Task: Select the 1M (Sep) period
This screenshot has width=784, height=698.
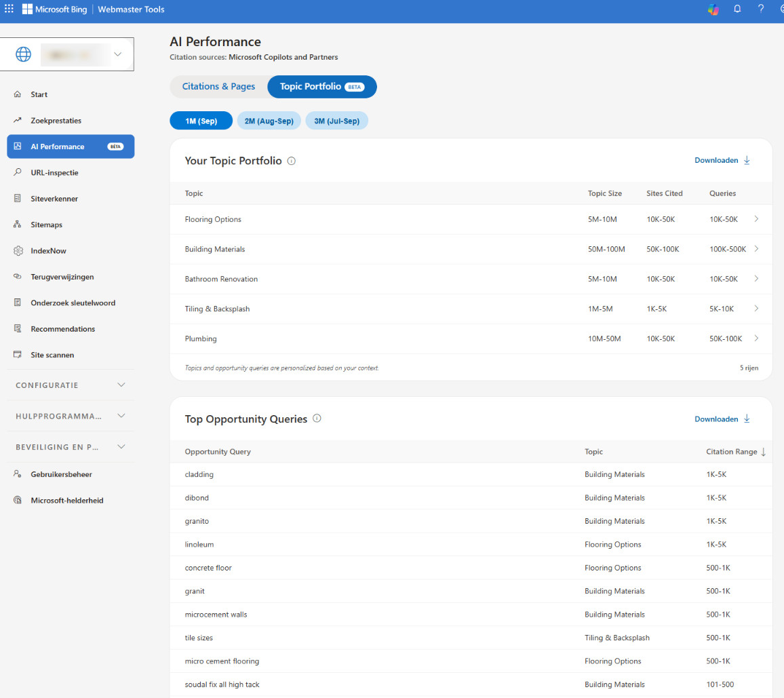Action: point(201,121)
